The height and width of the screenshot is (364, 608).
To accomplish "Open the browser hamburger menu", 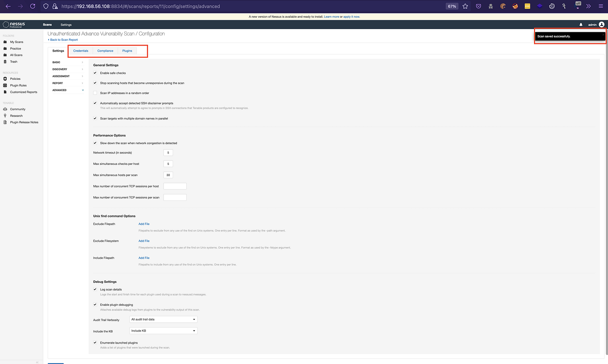I will click(601, 6).
